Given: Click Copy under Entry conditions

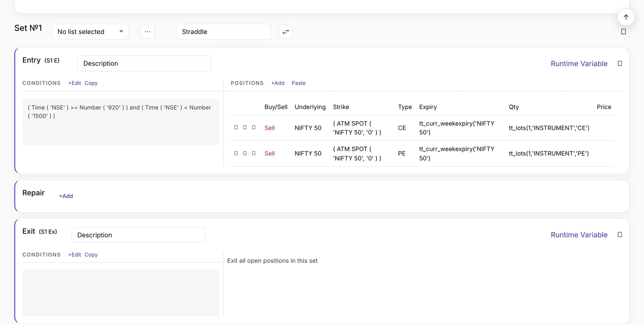Looking at the screenshot, I should (x=91, y=83).
